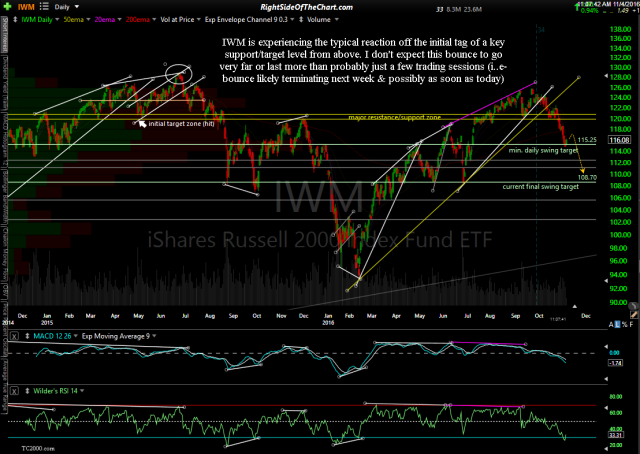Open the Exp Moving Average 9 dropdown
This screenshot has width=640, height=454.
click(154, 336)
